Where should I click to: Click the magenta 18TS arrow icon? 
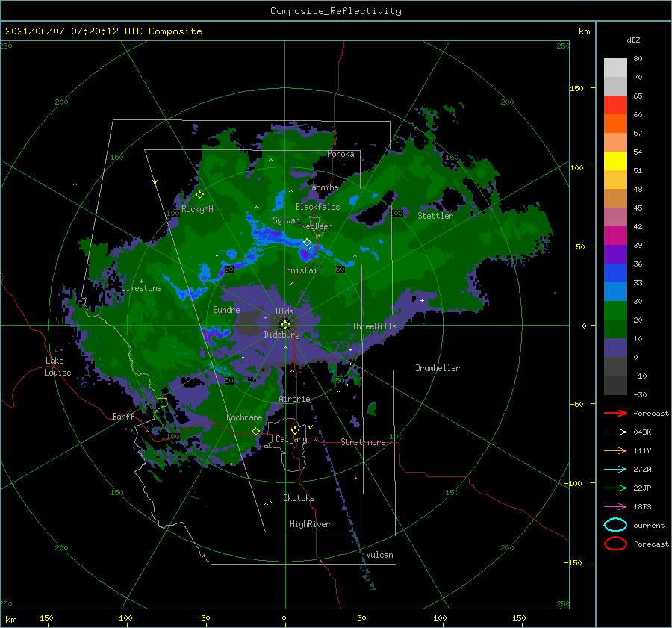615,507
